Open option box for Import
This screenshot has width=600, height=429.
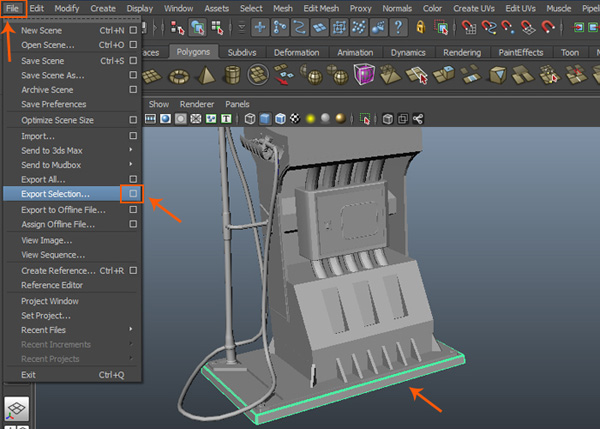[133, 136]
